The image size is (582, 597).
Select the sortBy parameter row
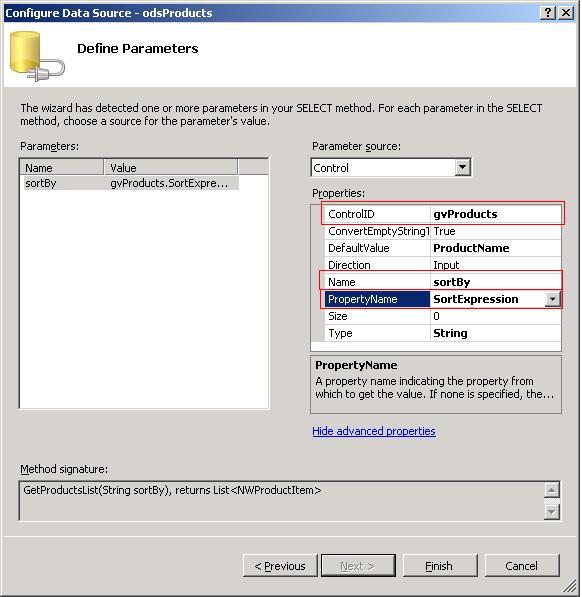click(132, 183)
